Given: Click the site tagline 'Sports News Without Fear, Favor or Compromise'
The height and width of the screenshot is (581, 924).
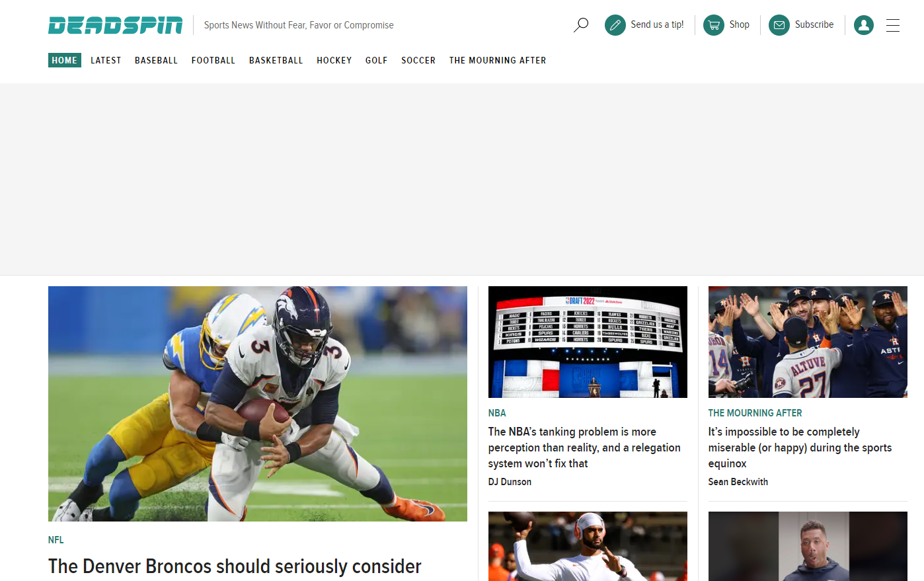Looking at the screenshot, I should coord(299,25).
